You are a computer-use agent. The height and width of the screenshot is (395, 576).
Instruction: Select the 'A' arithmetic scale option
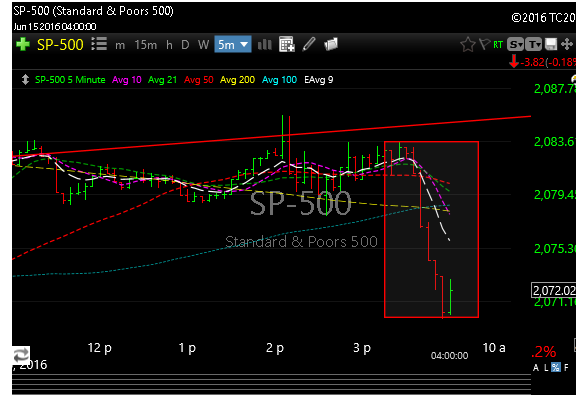(536, 367)
